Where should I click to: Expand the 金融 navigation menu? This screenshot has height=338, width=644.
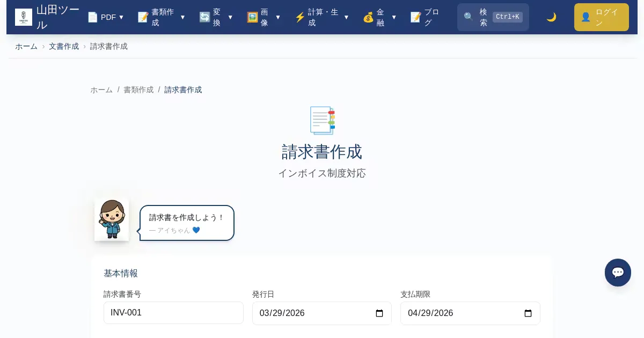(380, 17)
